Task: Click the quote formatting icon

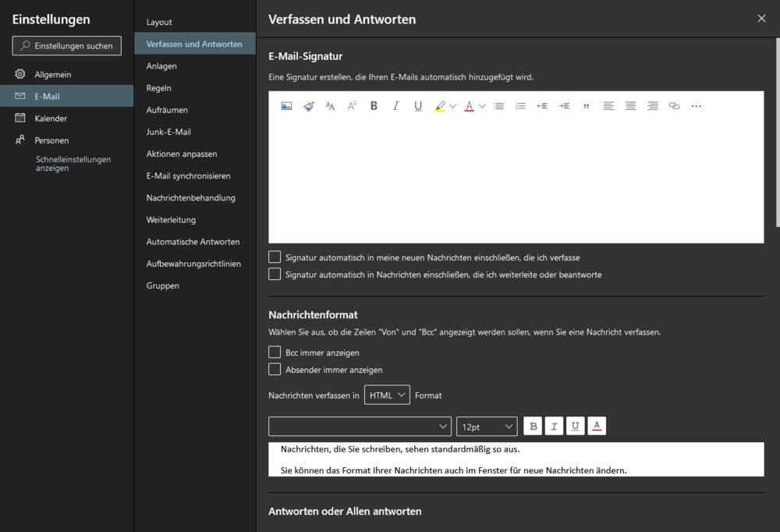Action: [586, 106]
